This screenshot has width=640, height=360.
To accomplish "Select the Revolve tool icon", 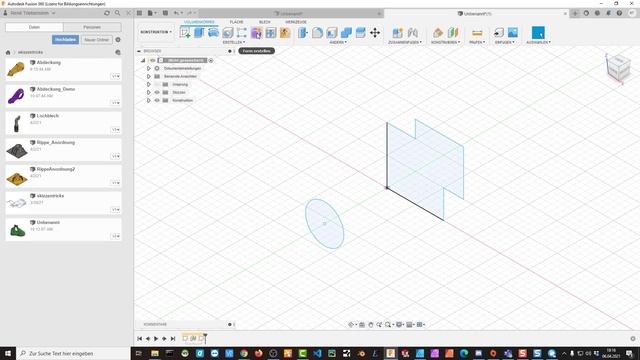I will coord(213,33).
